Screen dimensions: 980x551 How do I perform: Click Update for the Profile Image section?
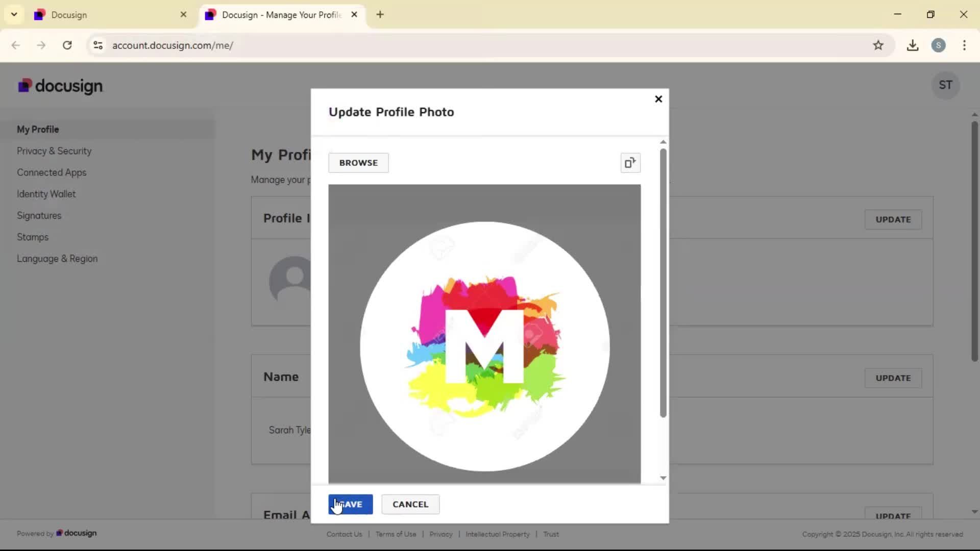point(893,219)
